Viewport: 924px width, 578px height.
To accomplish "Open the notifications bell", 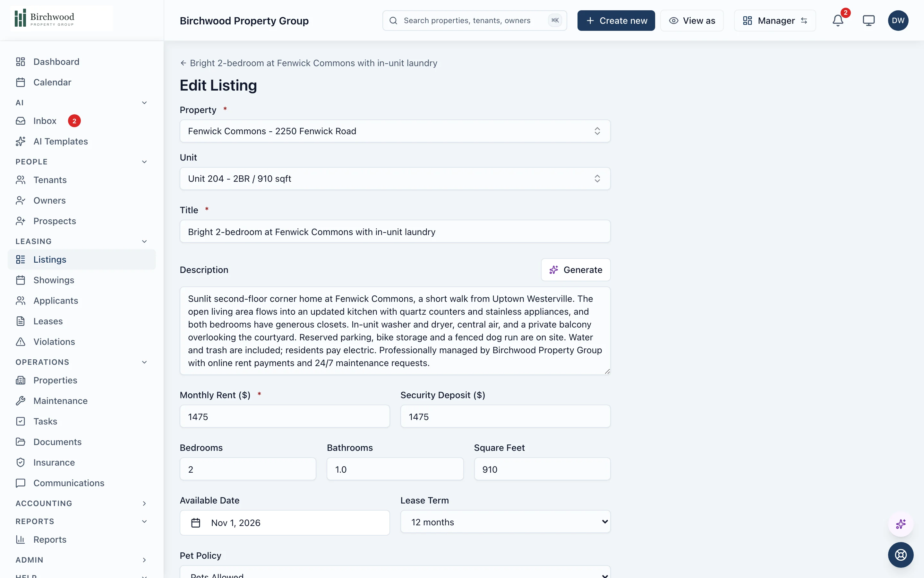I will [x=838, y=21].
